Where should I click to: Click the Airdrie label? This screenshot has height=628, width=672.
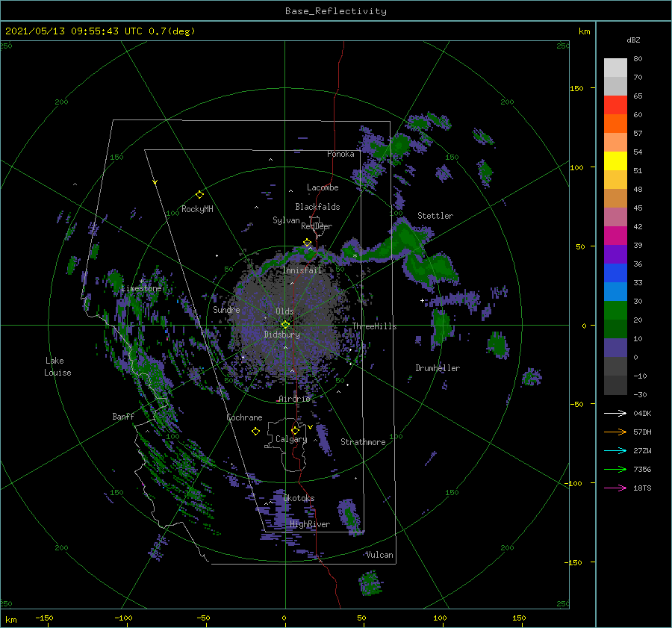pyautogui.click(x=294, y=399)
